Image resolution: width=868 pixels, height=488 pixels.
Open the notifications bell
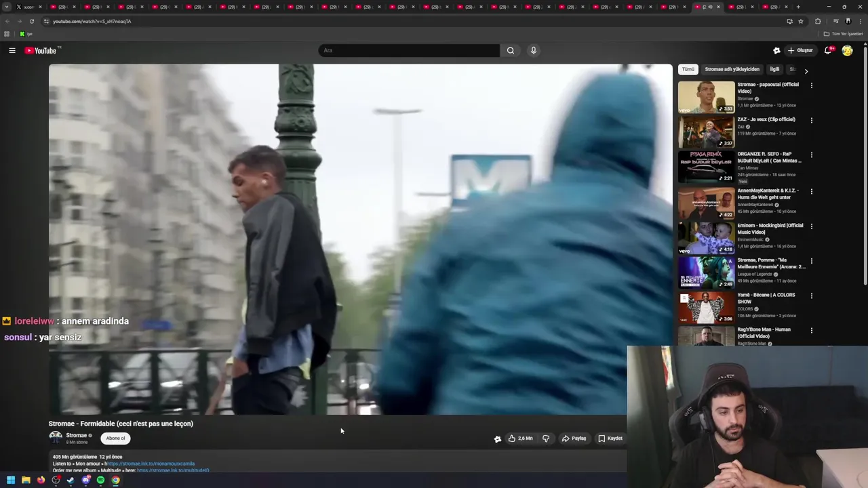coord(828,50)
